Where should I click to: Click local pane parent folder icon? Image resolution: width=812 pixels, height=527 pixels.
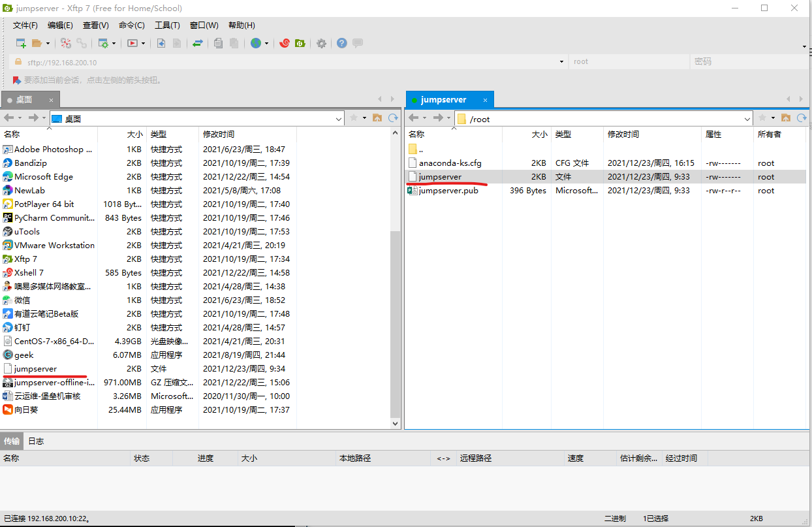click(x=377, y=118)
